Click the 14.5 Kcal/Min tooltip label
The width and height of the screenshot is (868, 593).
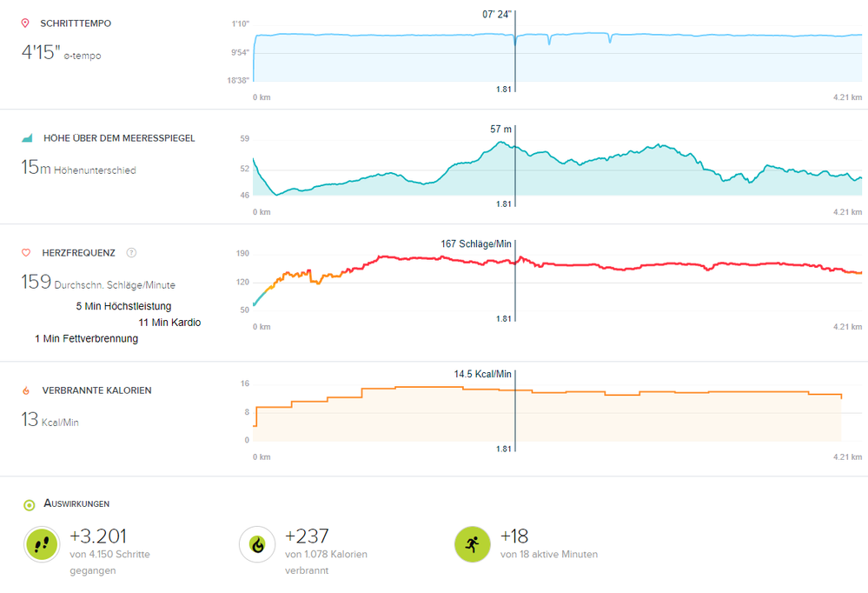click(482, 374)
